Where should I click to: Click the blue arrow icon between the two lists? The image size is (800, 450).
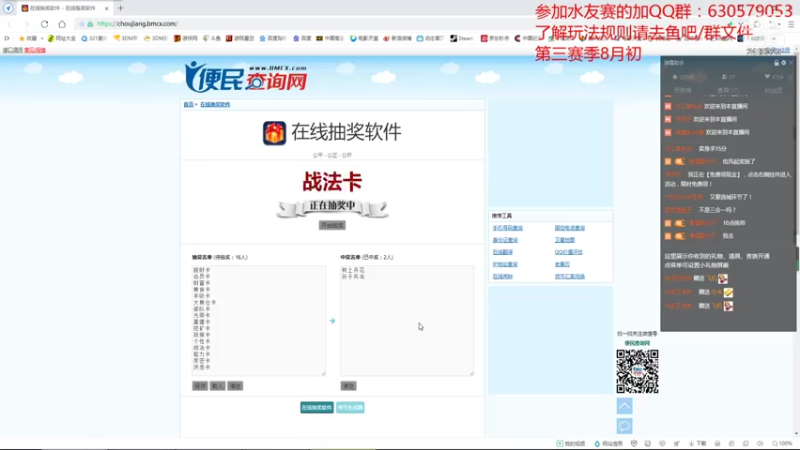(332, 321)
